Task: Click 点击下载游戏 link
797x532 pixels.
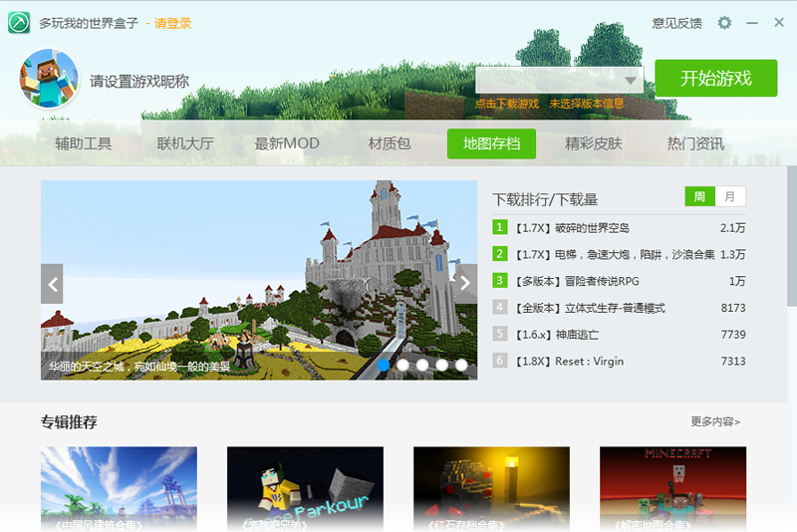Action: (507, 104)
